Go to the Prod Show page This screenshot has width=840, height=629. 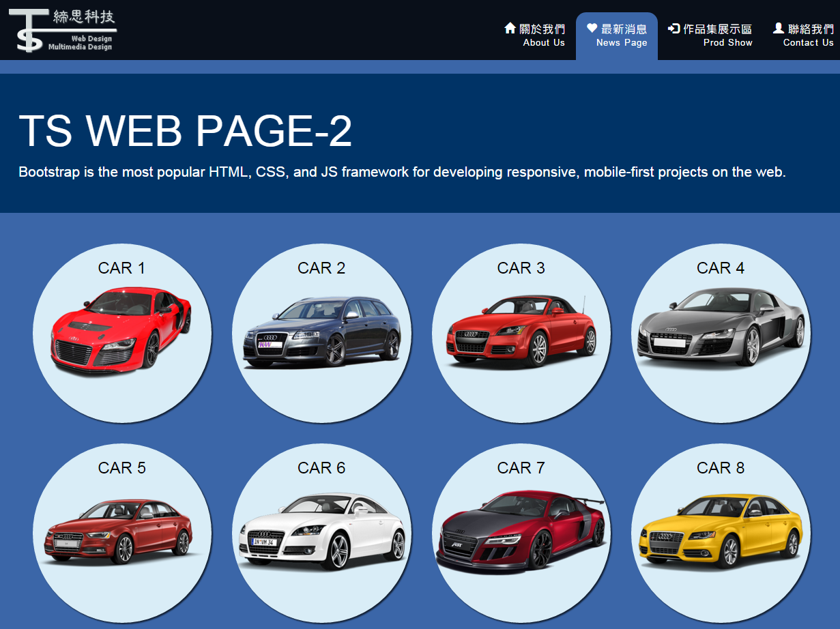[x=710, y=35]
